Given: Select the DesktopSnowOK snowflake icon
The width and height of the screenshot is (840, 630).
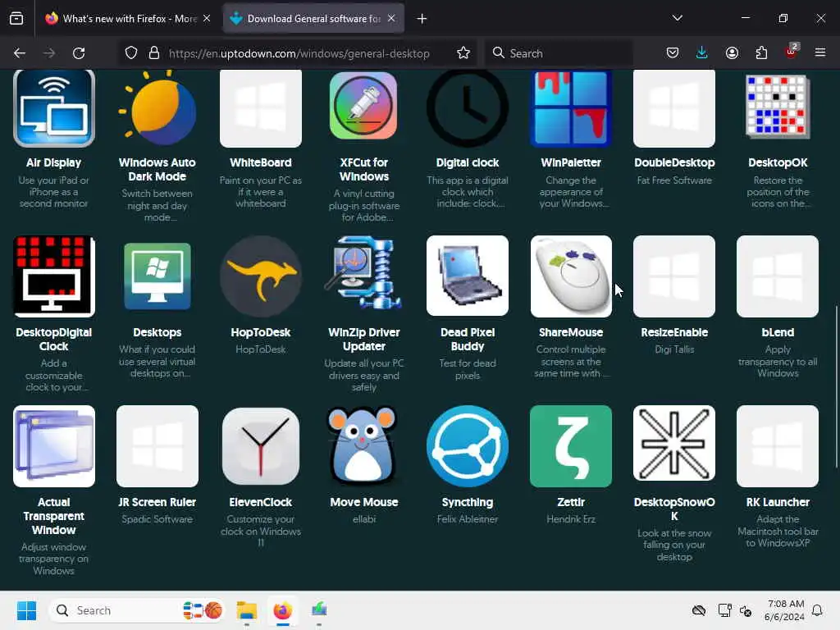Looking at the screenshot, I should click(674, 444).
